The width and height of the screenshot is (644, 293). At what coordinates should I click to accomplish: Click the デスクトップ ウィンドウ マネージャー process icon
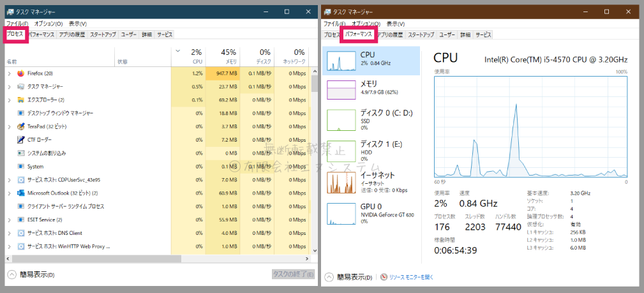point(21,113)
